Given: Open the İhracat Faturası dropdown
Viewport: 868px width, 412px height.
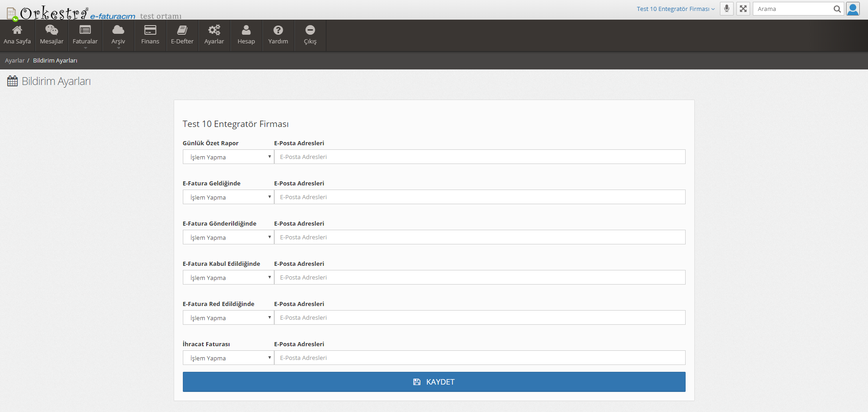Looking at the screenshot, I should 228,358.
